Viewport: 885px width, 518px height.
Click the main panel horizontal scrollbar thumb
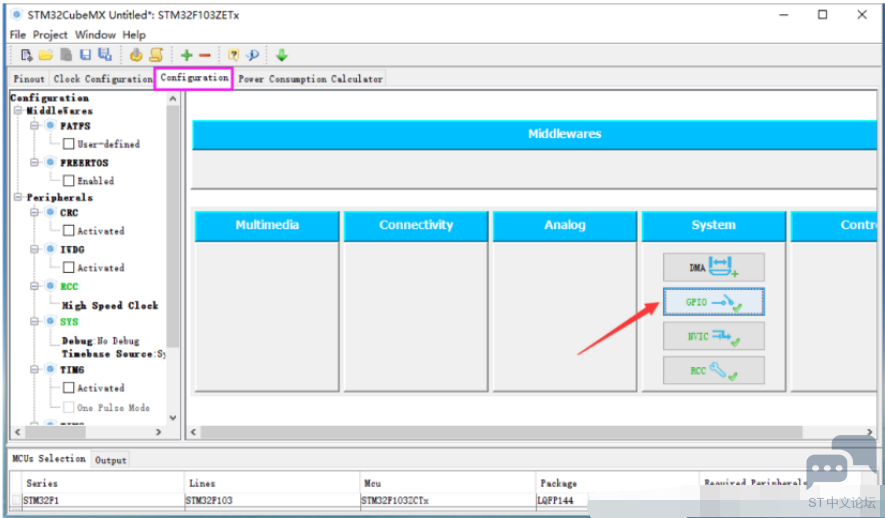[502, 432]
